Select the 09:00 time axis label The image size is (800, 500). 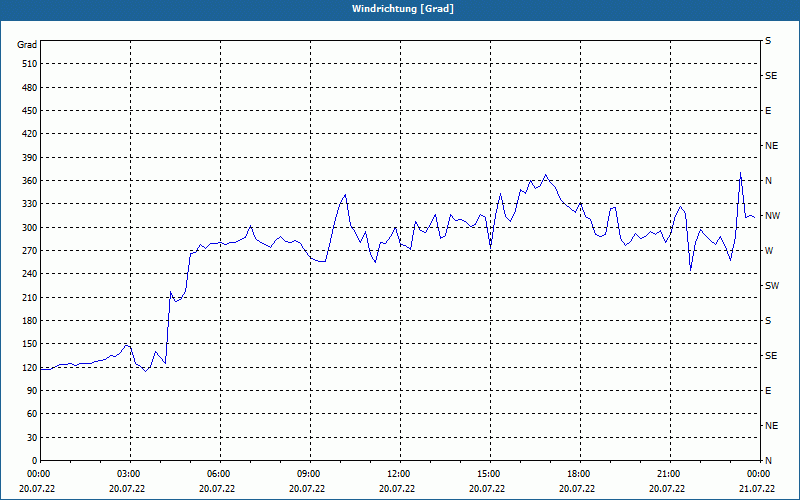308,473
